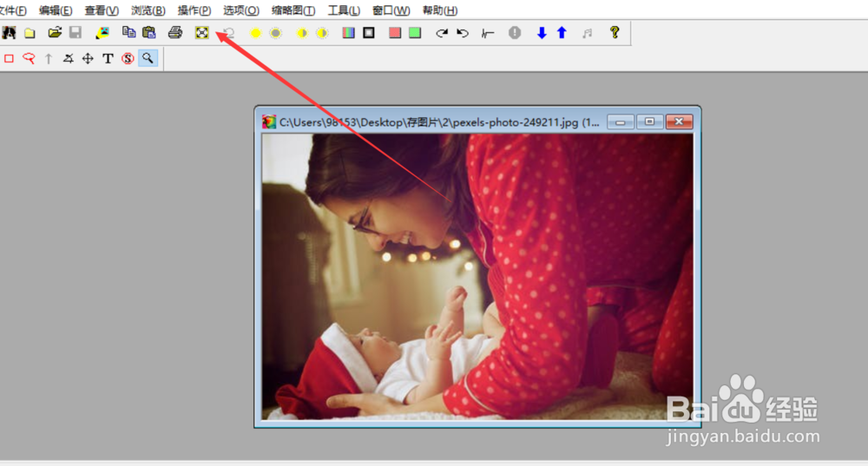Click the dog-picture browser icon in toolbar

[9, 33]
